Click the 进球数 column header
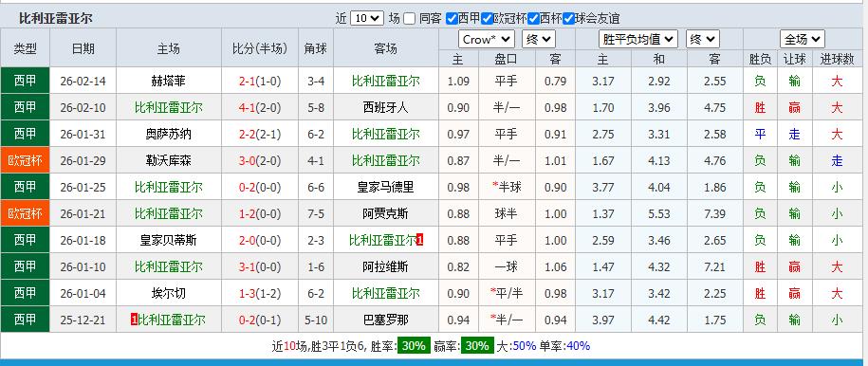868x366 pixels. pyautogui.click(x=837, y=59)
